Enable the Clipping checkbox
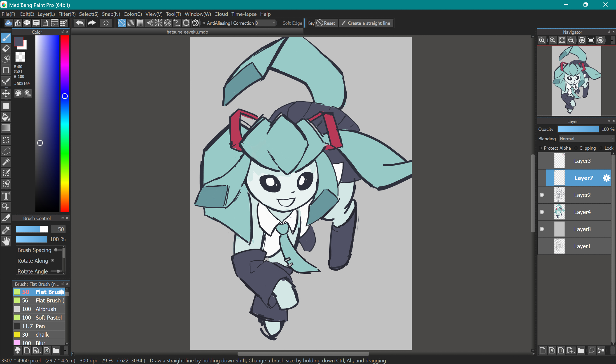This screenshot has width=616, height=364. point(576,148)
